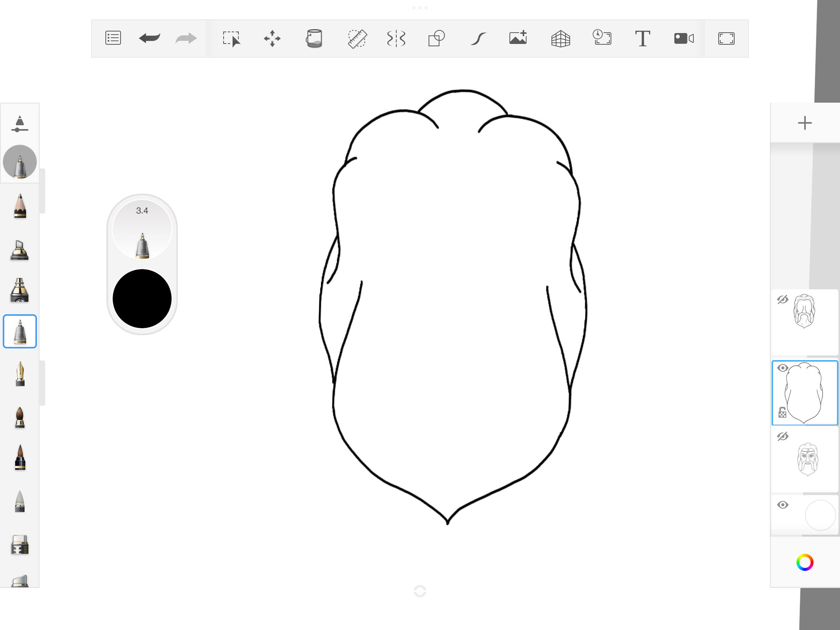Toggle transparency lock on outline layer
The height and width of the screenshot is (630, 840).
(782, 412)
